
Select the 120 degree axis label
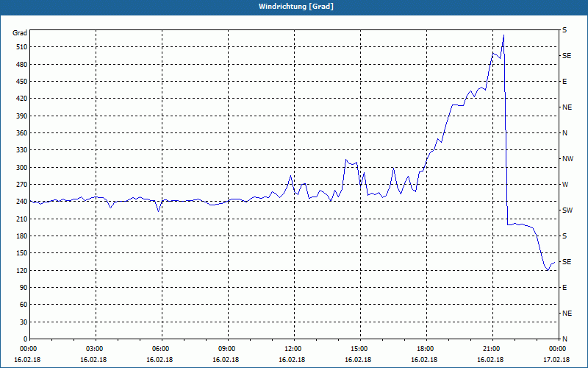[22, 270]
